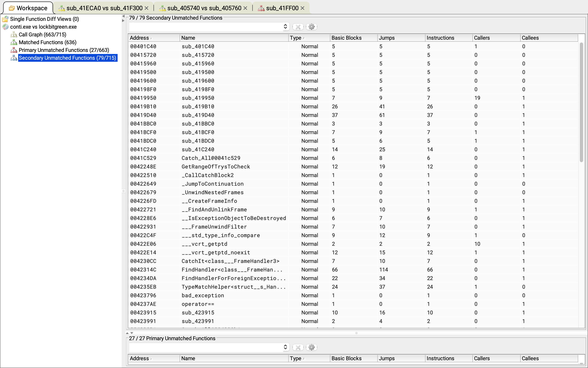The width and height of the screenshot is (588, 368).
Task: Select Single Function Diff Views folder icon
Action: pyautogui.click(x=5, y=19)
